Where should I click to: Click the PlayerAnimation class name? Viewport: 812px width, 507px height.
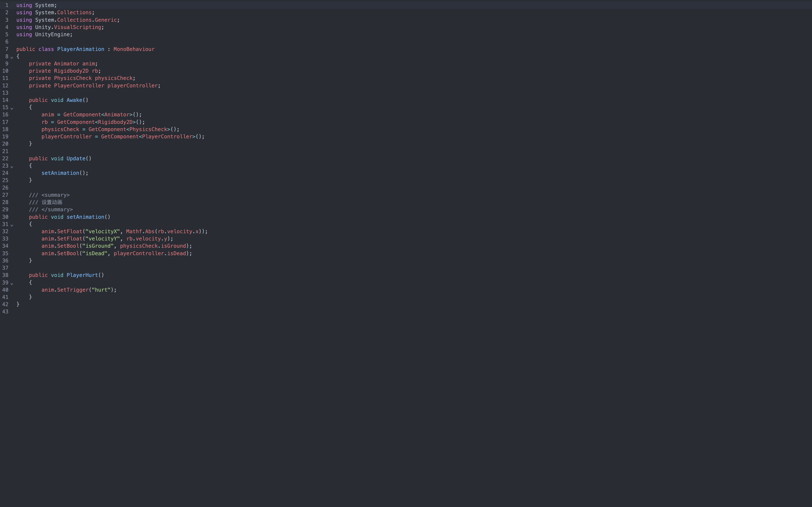[x=80, y=49]
